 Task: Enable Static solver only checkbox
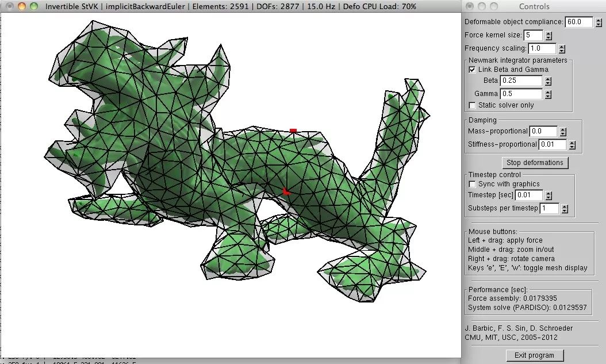click(472, 105)
